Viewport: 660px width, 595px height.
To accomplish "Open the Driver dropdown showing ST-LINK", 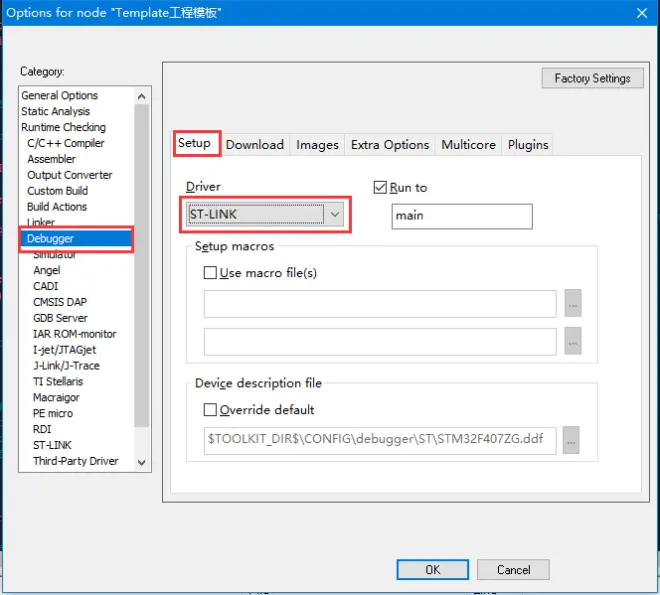I will (x=266, y=214).
